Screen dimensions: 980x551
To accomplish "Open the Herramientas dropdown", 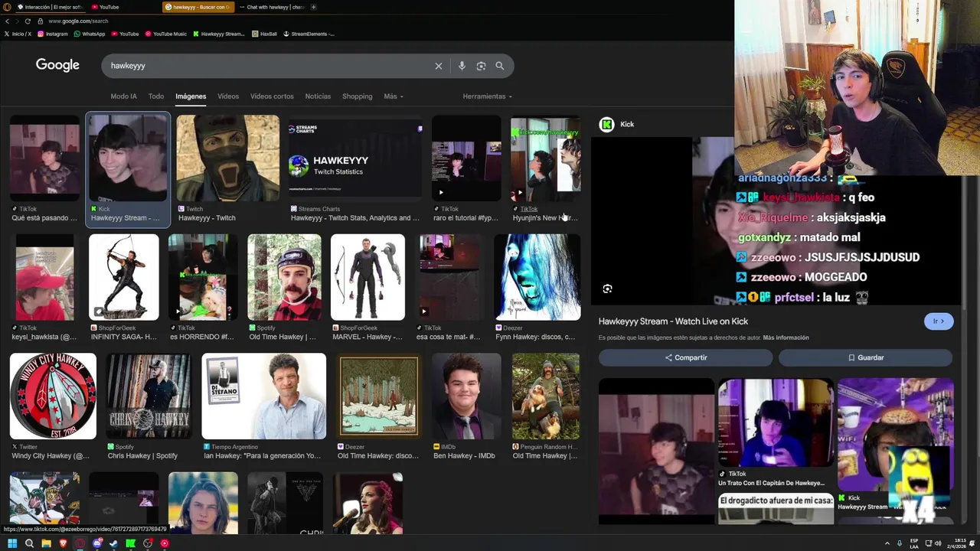I will tap(487, 96).
